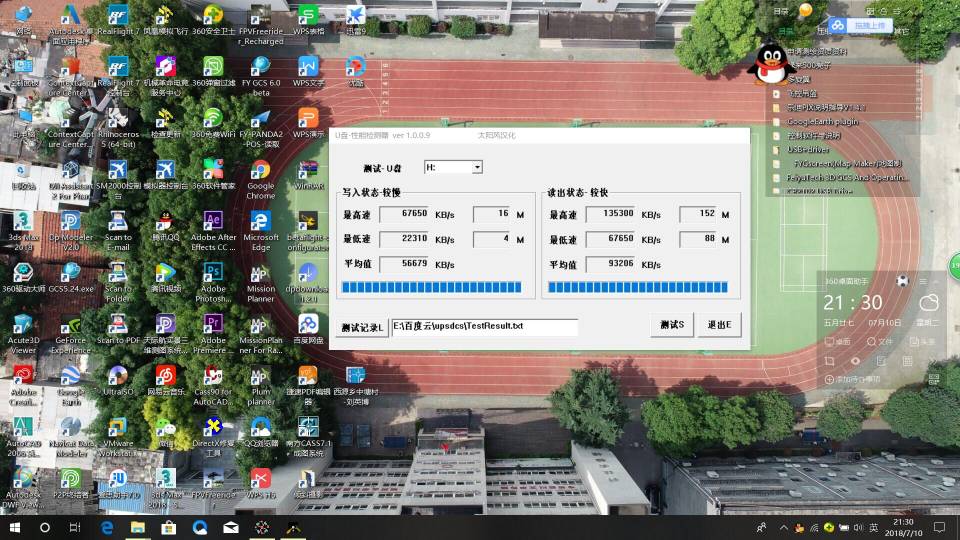Open the WPS演示 desktop icon
960x540 pixels.
[308, 123]
